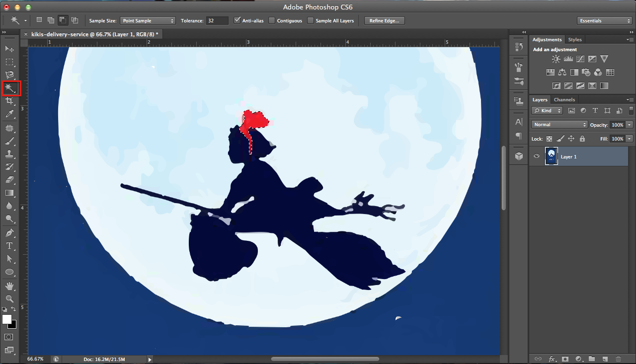The image size is (636, 364).
Task: Create a new layer
Action: pos(605,359)
